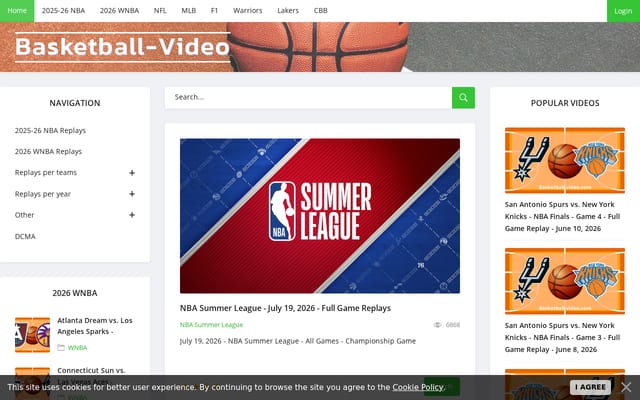The image size is (640, 400).
Task: Open the Cookie Policy link
Action: tap(418, 387)
